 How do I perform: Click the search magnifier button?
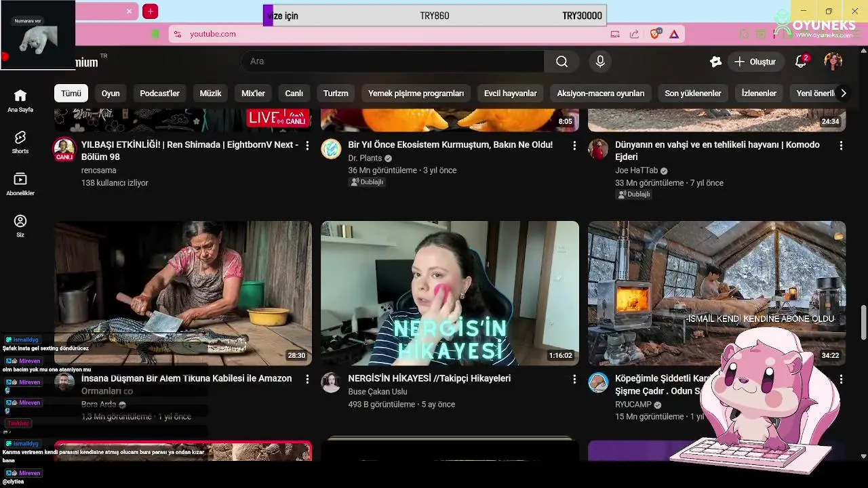click(x=561, y=62)
